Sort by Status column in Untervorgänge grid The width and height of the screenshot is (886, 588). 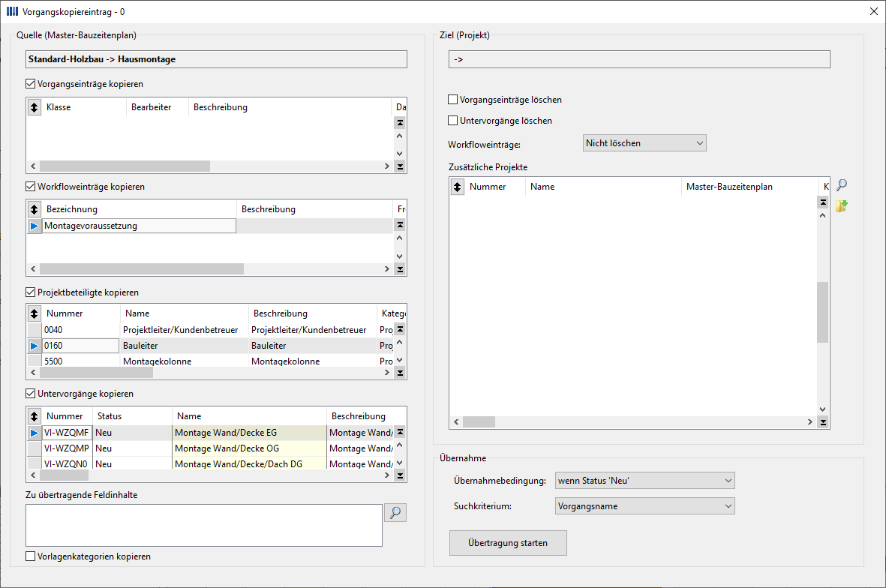pos(132,416)
